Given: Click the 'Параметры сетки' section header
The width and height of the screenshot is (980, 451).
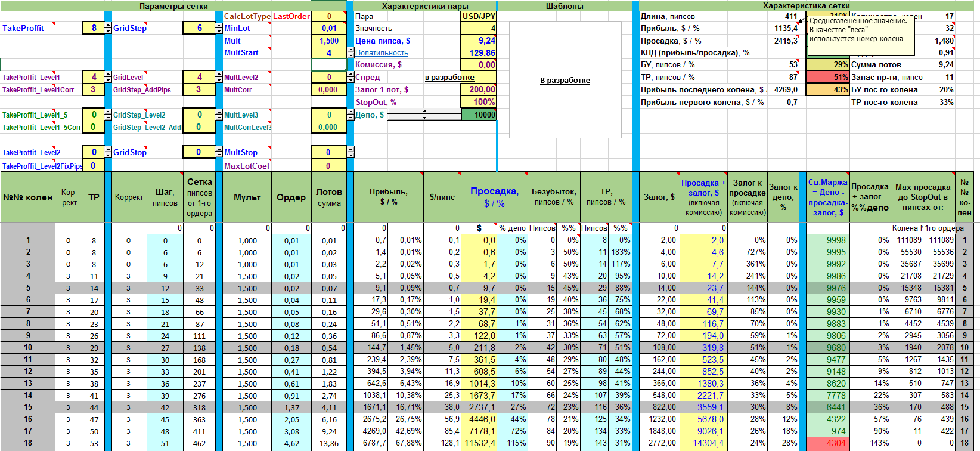Looking at the screenshot, I should click(173, 6).
